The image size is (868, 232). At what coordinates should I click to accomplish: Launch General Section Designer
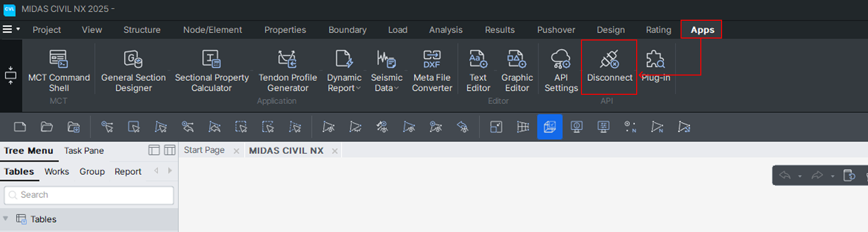point(133,71)
